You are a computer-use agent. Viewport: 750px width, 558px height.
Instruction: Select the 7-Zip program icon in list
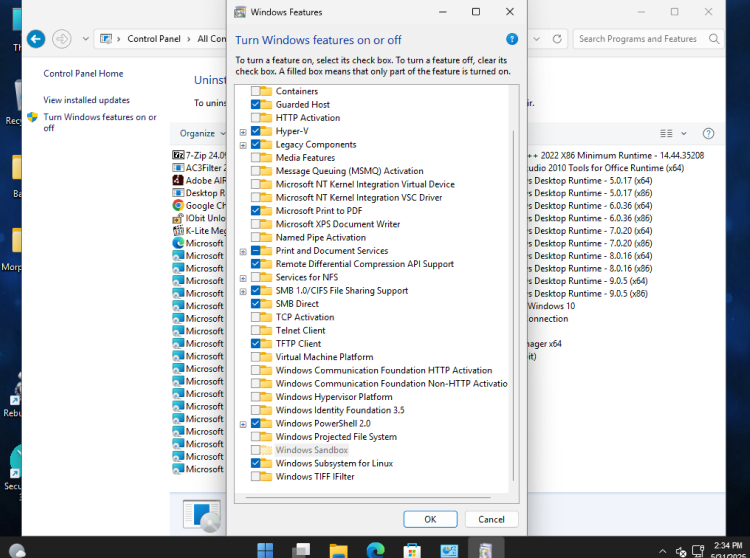pyautogui.click(x=178, y=155)
